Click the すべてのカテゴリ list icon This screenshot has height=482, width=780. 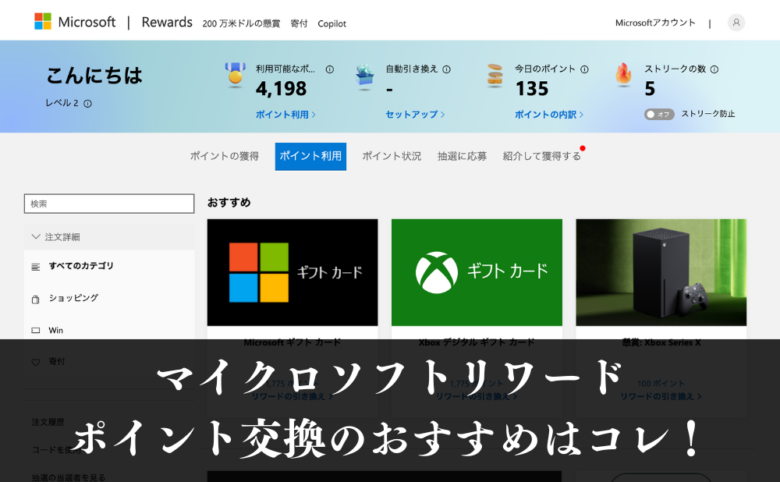click(x=35, y=267)
